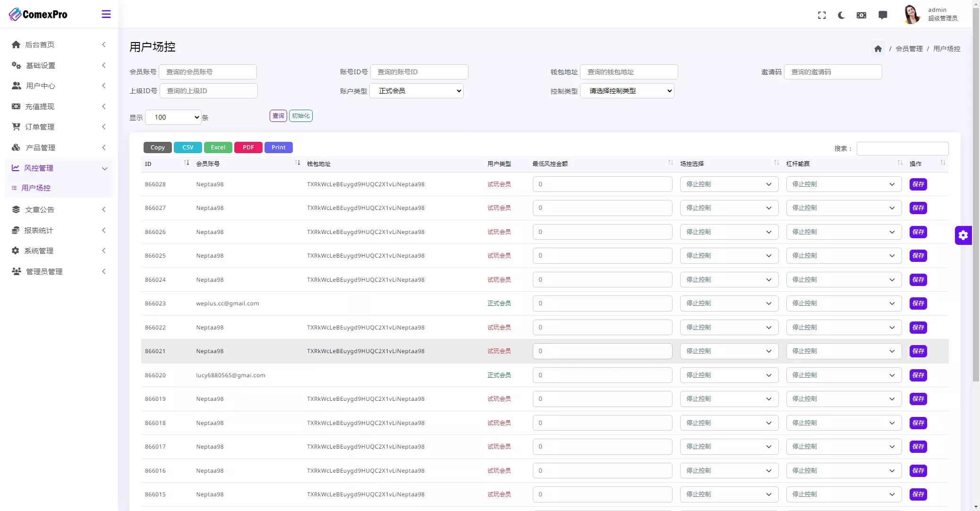Screen dimensions: 980x511
Task: Open the 用户场控 submenu item
Action: click(x=36, y=188)
